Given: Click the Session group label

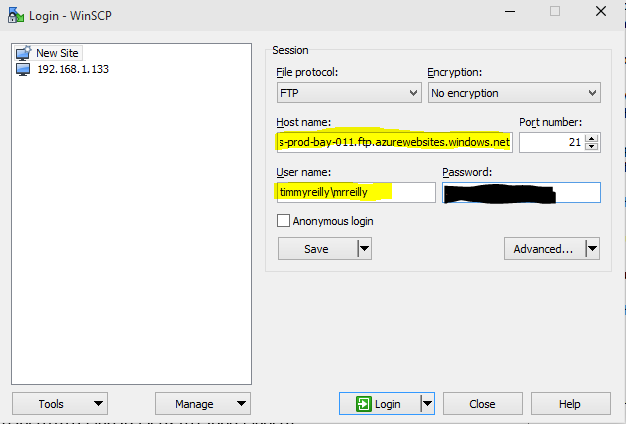Looking at the screenshot, I should click(290, 50).
